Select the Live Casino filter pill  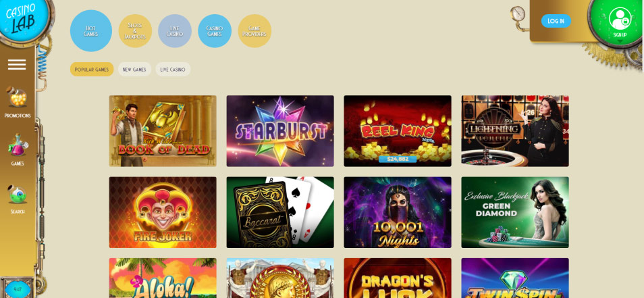click(x=173, y=70)
